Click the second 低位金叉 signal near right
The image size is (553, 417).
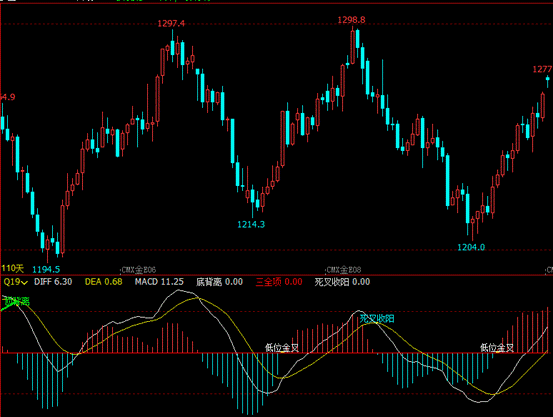[x=497, y=348]
